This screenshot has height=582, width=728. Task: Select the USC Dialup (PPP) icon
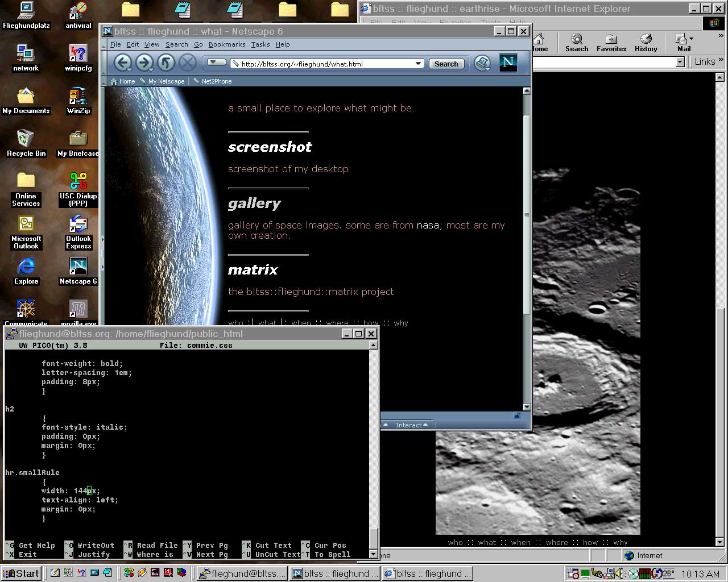pos(78,190)
